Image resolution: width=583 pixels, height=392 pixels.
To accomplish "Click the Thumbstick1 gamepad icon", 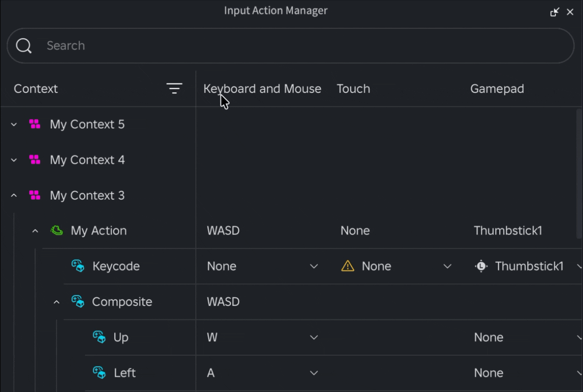I will tap(481, 266).
